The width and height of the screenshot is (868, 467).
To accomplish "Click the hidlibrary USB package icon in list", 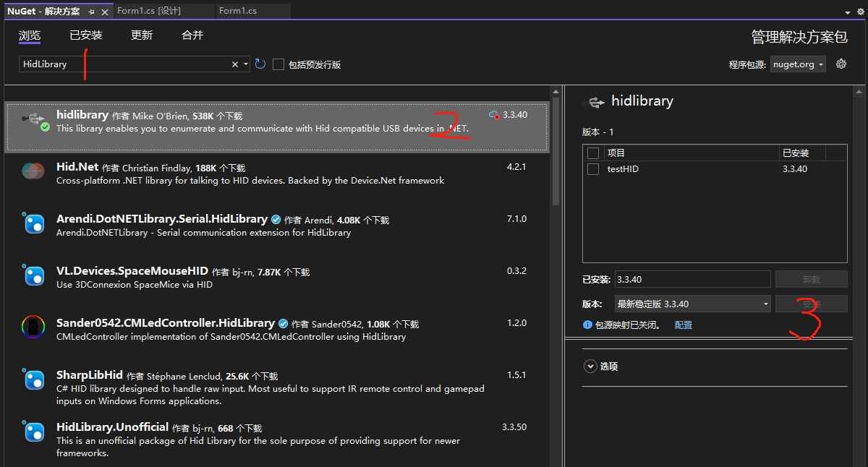I will coord(35,121).
